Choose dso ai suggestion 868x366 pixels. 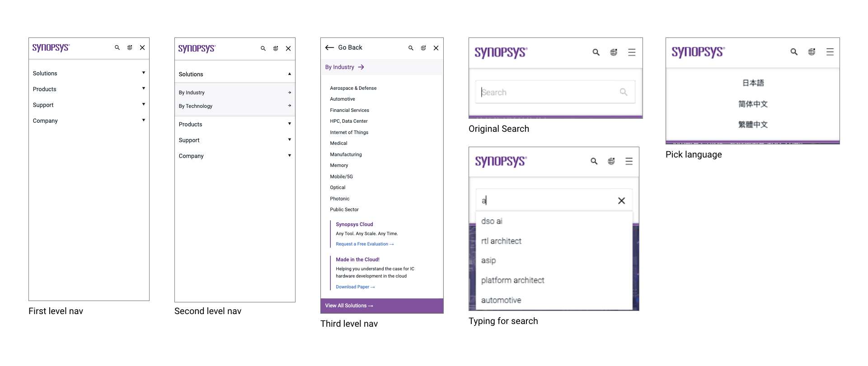click(492, 221)
